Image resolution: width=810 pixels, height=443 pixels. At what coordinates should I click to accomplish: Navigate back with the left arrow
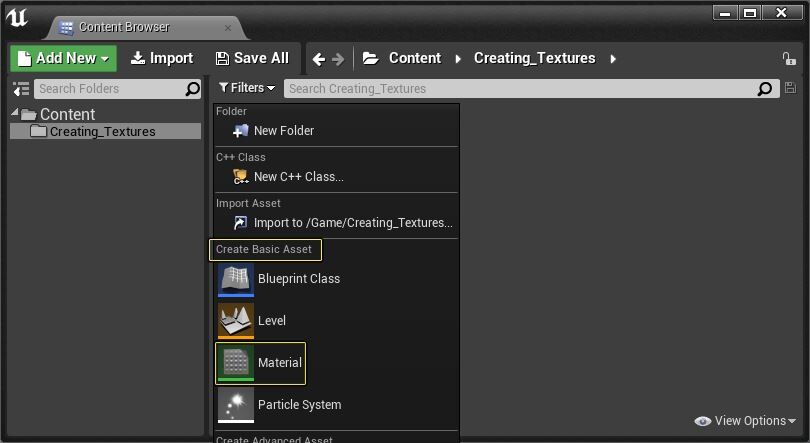tap(319, 59)
